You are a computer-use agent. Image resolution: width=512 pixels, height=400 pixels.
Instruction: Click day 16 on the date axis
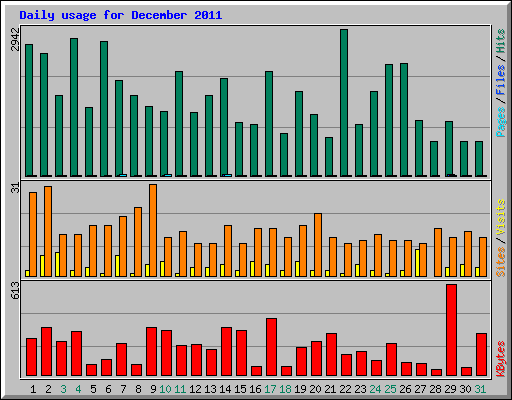pos(255,389)
